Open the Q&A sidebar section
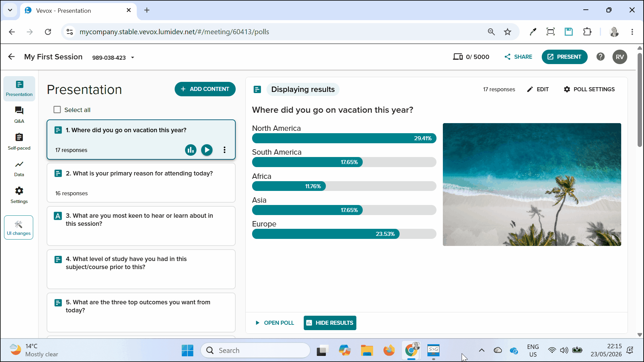644x362 pixels. click(x=19, y=115)
